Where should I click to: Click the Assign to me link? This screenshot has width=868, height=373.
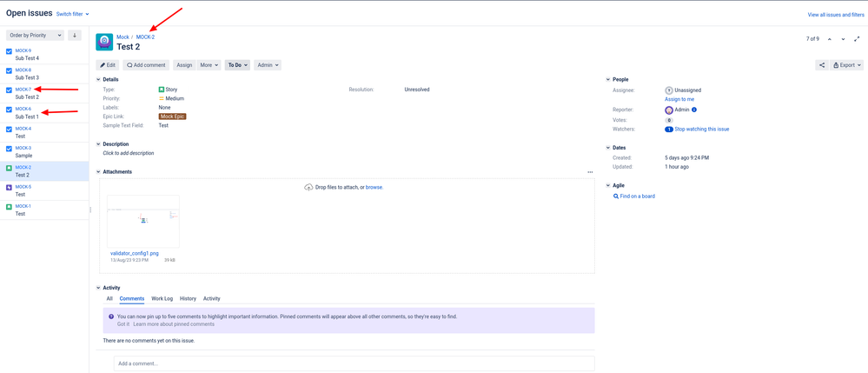(x=679, y=99)
